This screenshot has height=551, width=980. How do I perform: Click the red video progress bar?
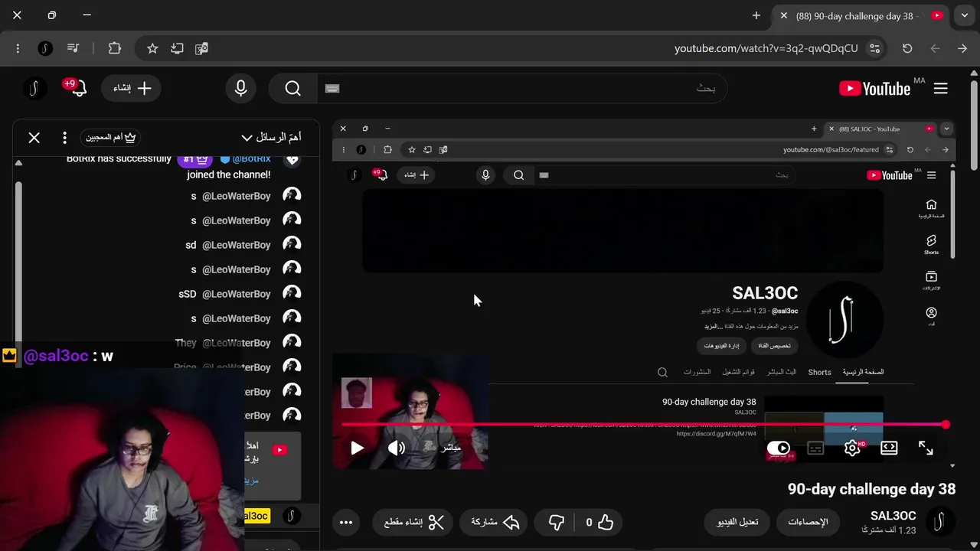pos(643,424)
